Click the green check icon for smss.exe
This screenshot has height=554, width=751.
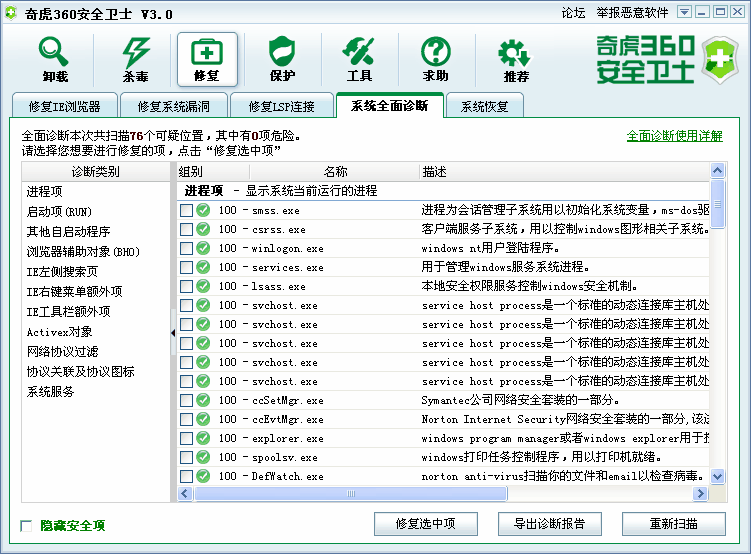pyautogui.click(x=203, y=210)
